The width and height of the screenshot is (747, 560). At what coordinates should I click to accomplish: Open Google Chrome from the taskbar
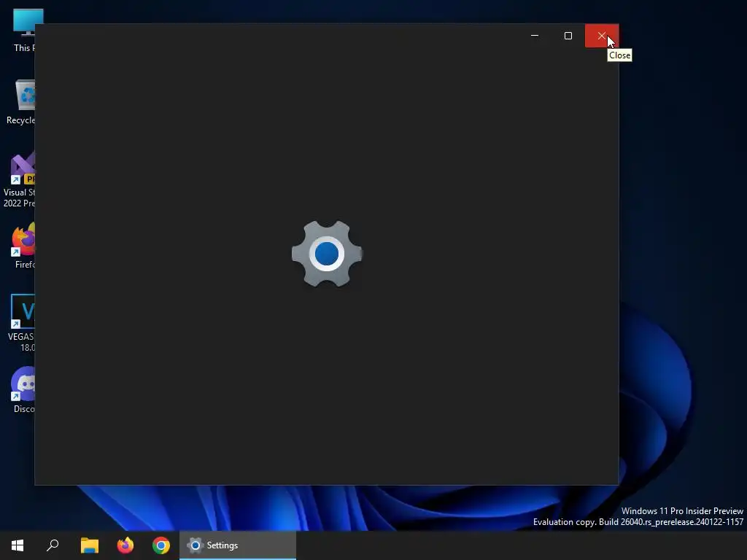pyautogui.click(x=161, y=545)
